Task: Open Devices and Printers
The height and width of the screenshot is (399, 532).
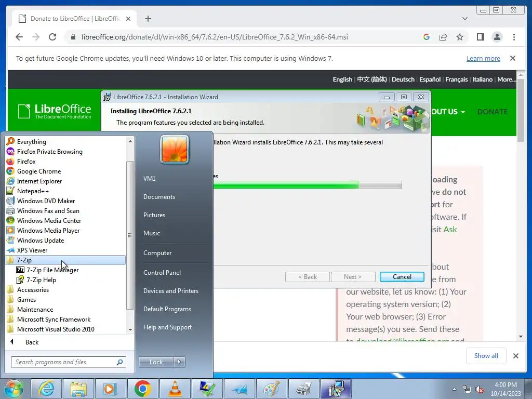Action: [170, 291]
